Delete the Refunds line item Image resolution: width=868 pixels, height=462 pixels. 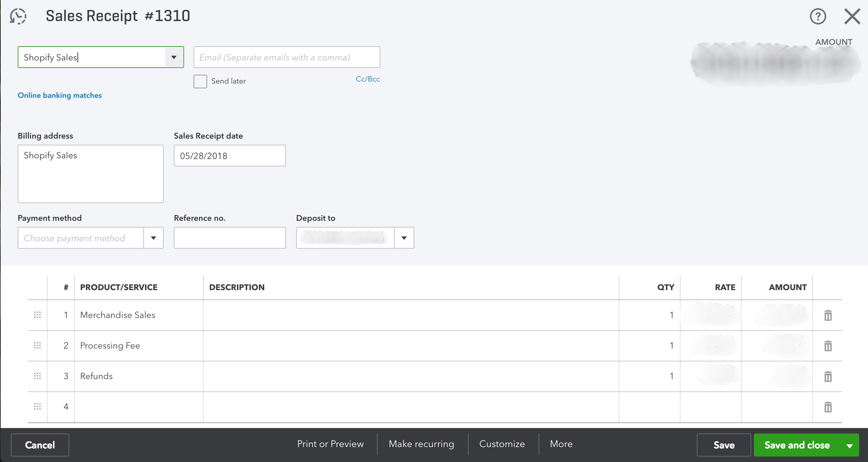click(x=828, y=376)
